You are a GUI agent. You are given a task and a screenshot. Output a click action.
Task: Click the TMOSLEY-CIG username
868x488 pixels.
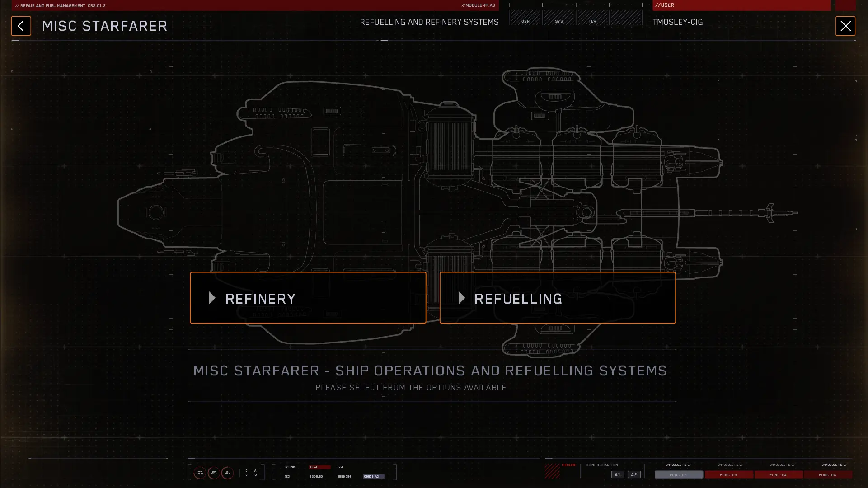pyautogui.click(x=677, y=22)
